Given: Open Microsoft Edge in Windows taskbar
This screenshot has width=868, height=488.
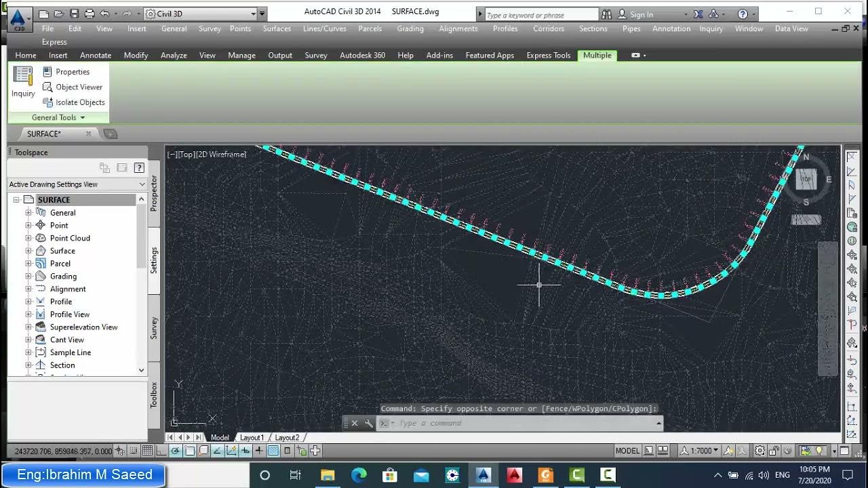Looking at the screenshot, I should point(358,475).
